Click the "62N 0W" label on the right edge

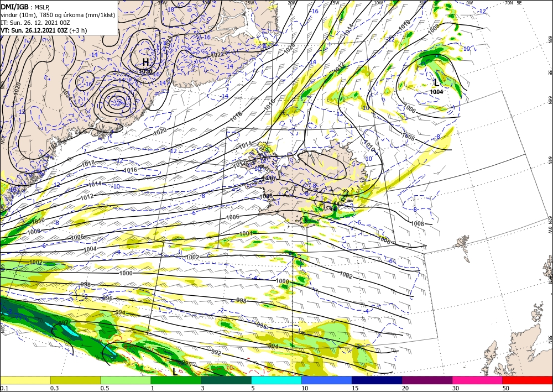(550, 225)
